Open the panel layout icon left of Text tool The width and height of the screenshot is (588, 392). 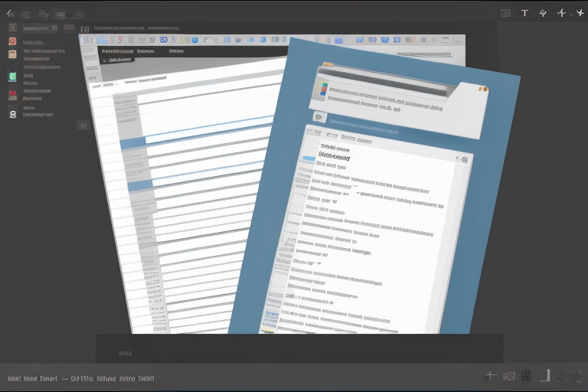[x=505, y=13]
